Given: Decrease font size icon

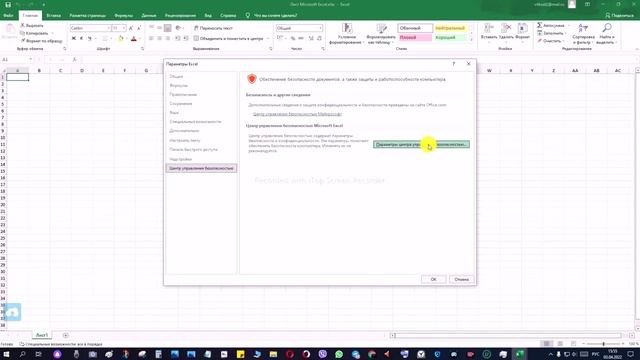Looking at the screenshot, I should point(139,28).
